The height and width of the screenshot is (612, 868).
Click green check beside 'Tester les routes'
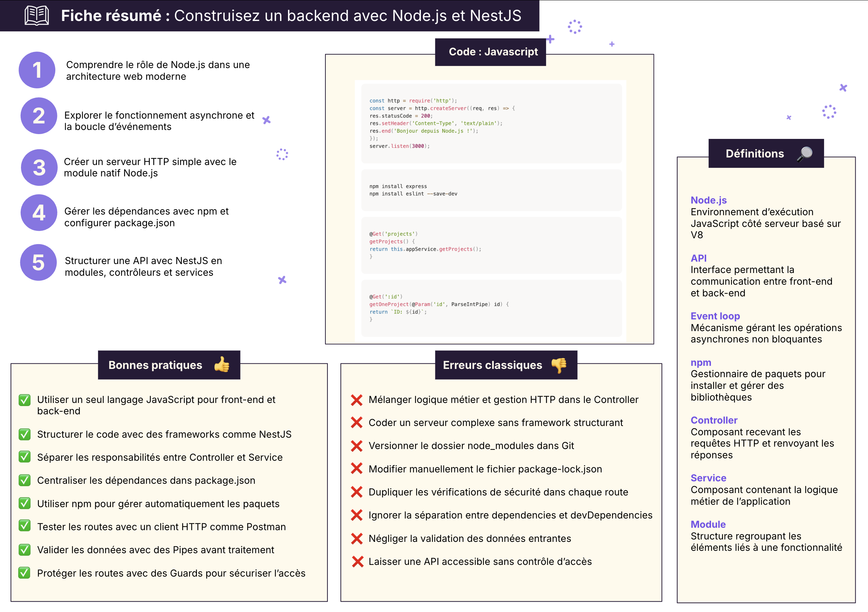[x=25, y=526]
